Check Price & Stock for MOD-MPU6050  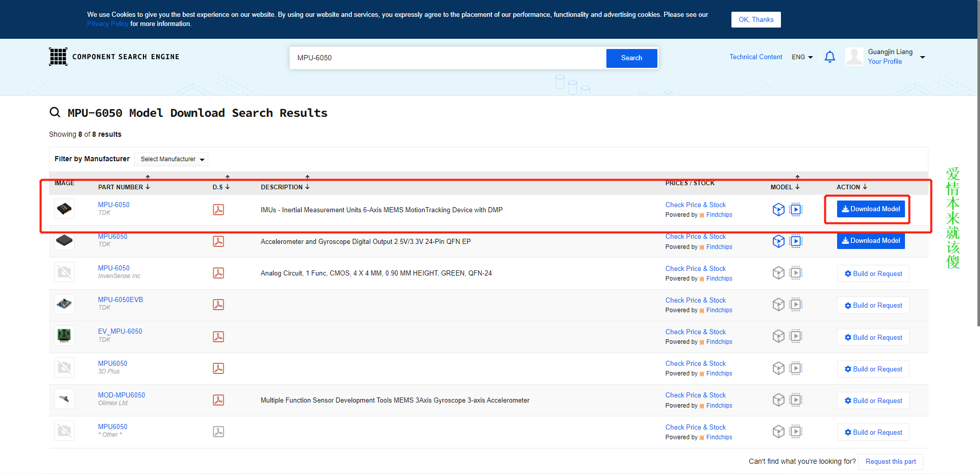[x=695, y=395]
